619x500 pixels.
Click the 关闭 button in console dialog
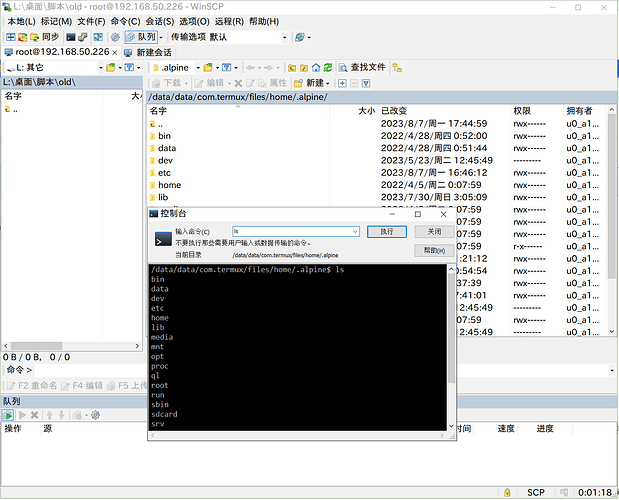[x=427, y=231]
